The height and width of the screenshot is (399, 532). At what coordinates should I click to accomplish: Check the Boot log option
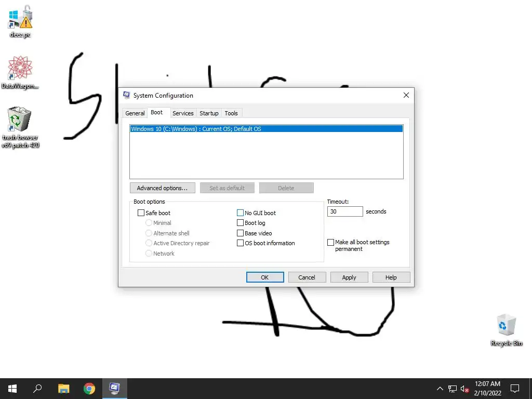(x=240, y=223)
